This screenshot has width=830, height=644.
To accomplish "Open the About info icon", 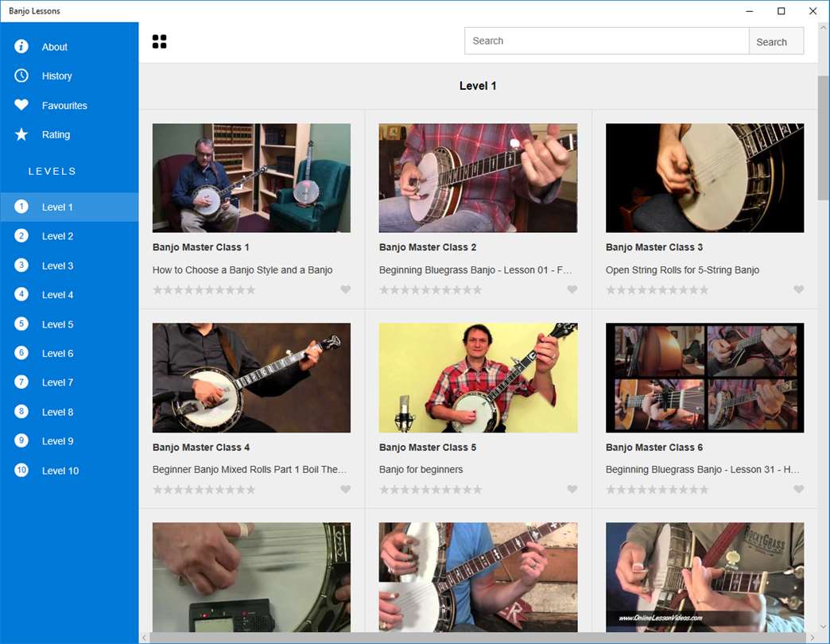I will coord(21,47).
